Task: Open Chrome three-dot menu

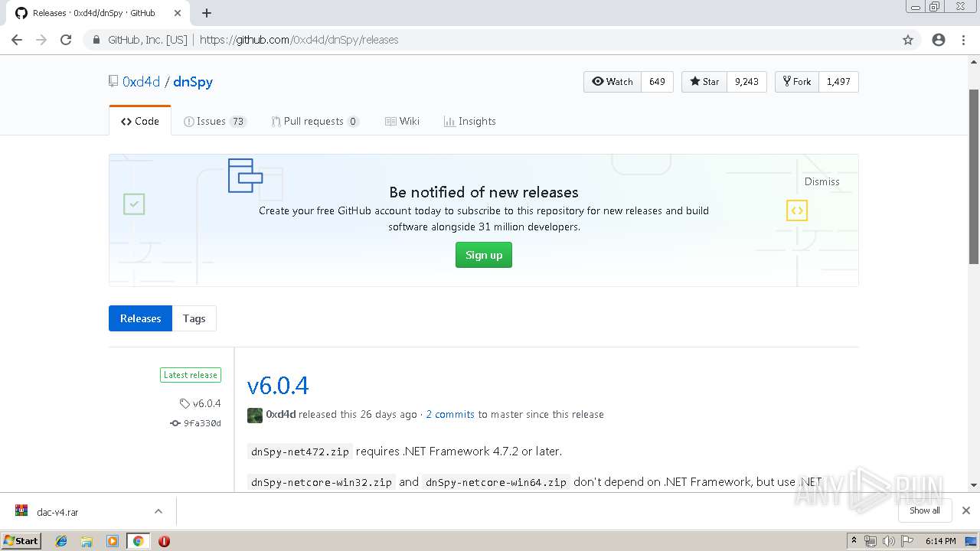Action: pos(963,40)
